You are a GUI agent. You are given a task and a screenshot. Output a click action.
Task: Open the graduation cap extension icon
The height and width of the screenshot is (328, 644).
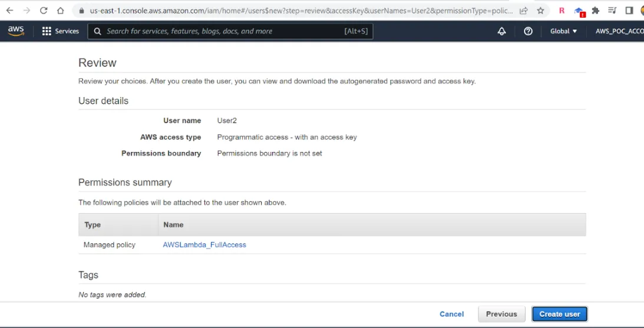click(579, 11)
